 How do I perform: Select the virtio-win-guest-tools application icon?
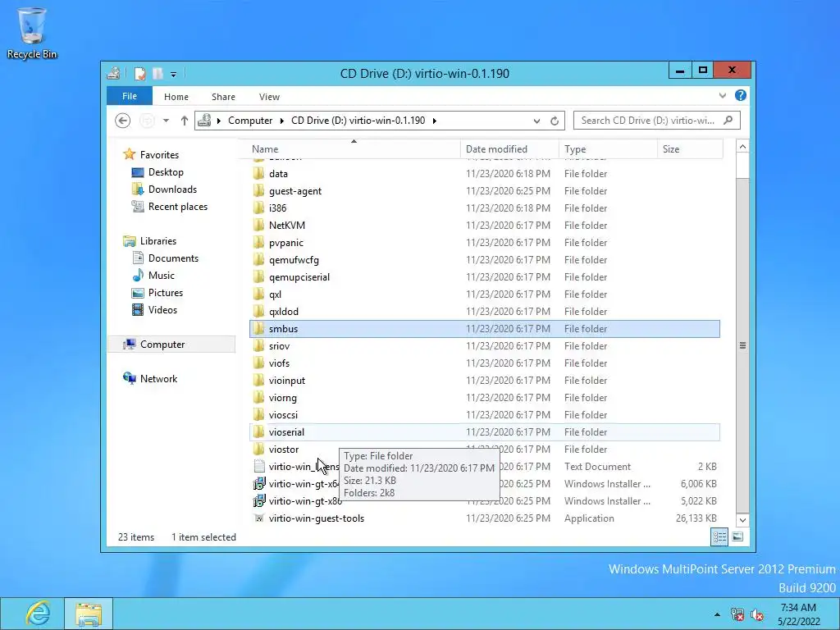click(x=258, y=518)
